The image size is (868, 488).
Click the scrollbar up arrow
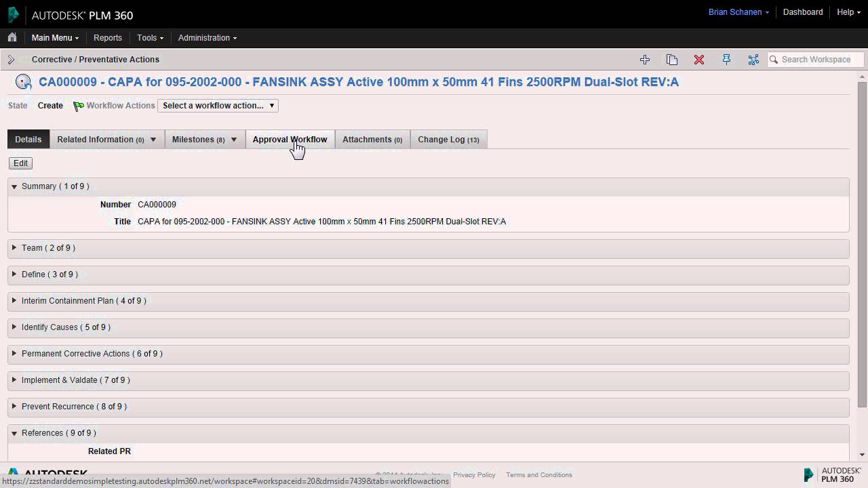[x=862, y=76]
